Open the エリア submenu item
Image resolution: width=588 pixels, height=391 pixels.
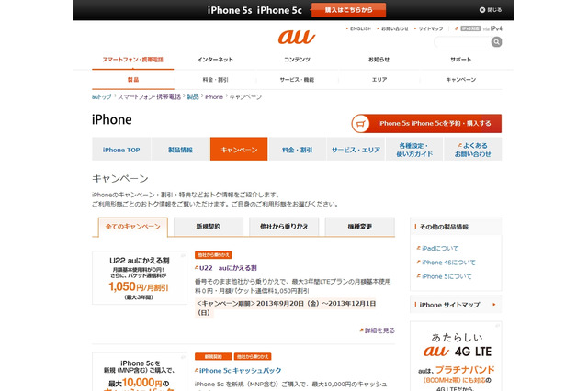(x=379, y=80)
